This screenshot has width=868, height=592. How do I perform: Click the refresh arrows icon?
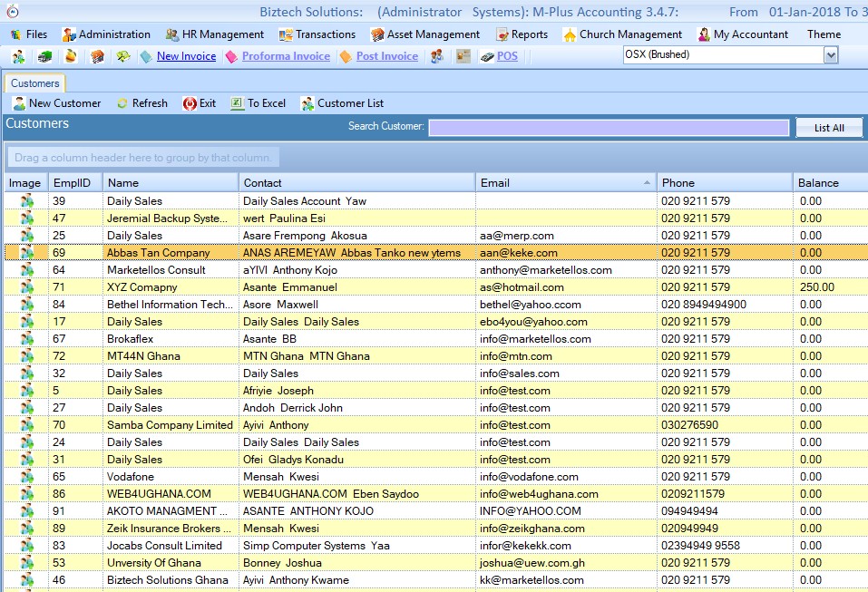click(122, 103)
